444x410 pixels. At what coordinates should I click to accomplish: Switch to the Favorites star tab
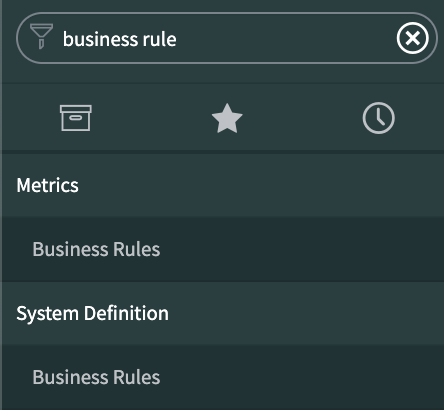coord(227,118)
